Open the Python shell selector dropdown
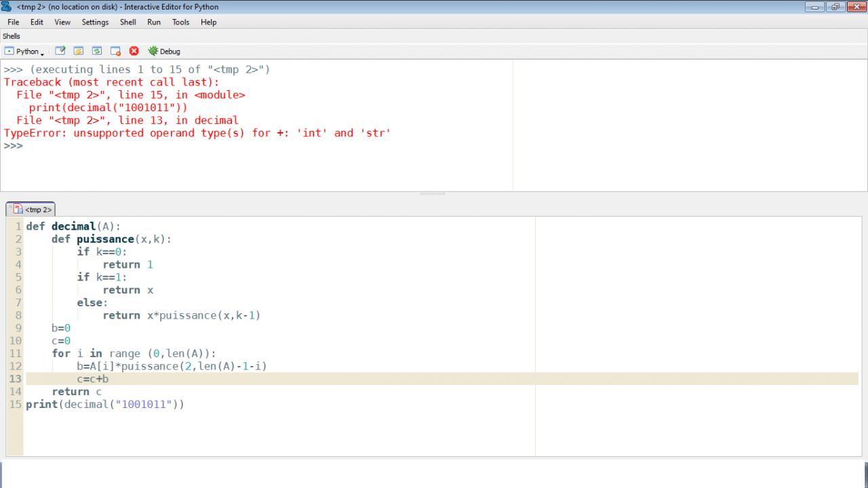Screen dimensions: 868x488 (25, 52)
